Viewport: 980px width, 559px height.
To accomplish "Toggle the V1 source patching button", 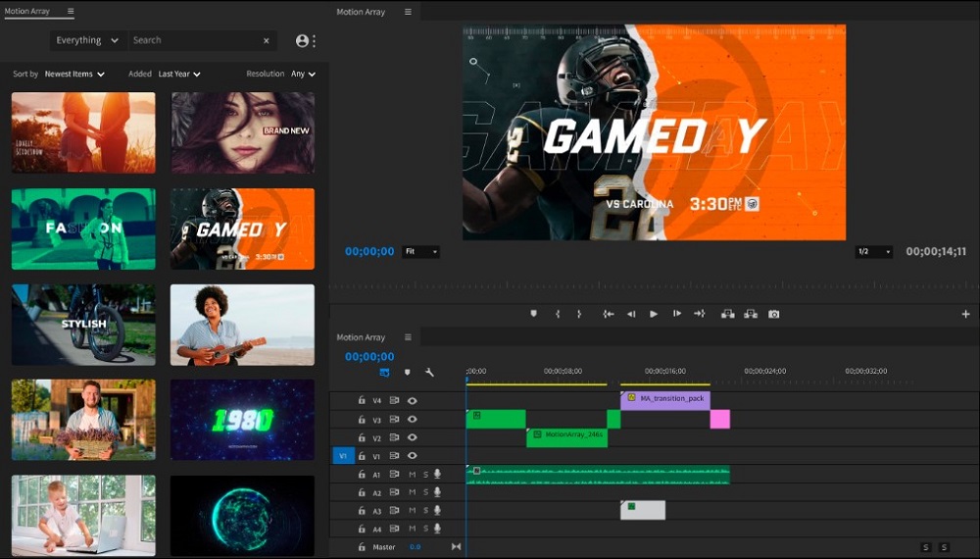I will click(x=343, y=456).
